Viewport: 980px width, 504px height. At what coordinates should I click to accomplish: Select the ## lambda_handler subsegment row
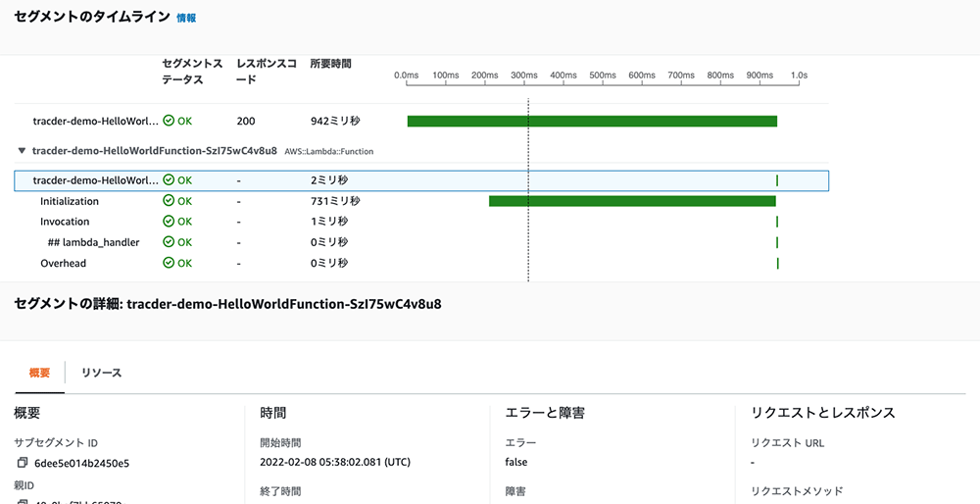[421, 242]
